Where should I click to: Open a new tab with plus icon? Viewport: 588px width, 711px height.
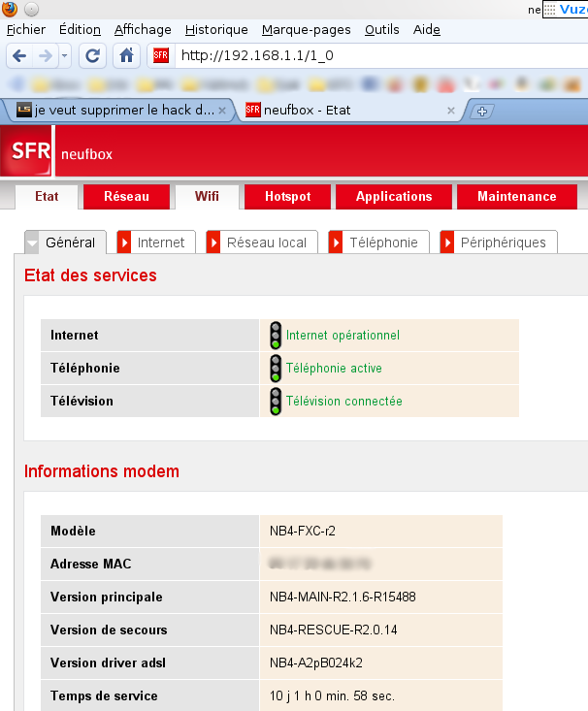[x=482, y=112]
